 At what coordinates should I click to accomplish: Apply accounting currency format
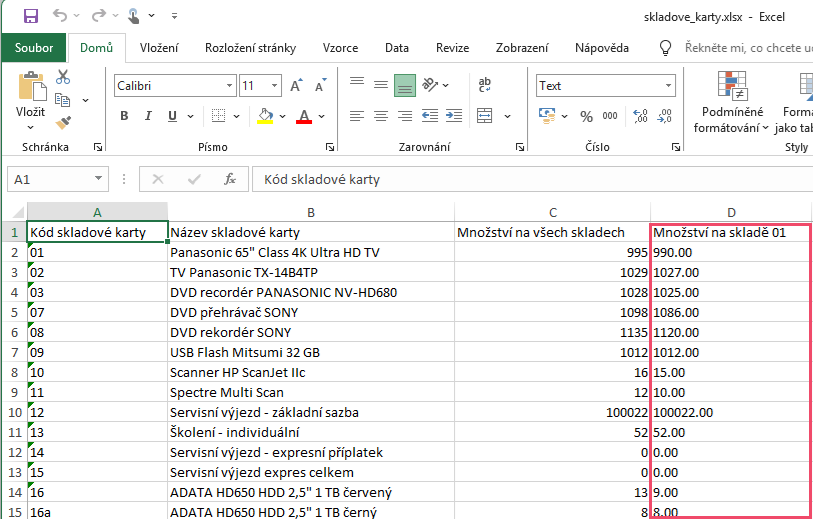[x=547, y=116]
